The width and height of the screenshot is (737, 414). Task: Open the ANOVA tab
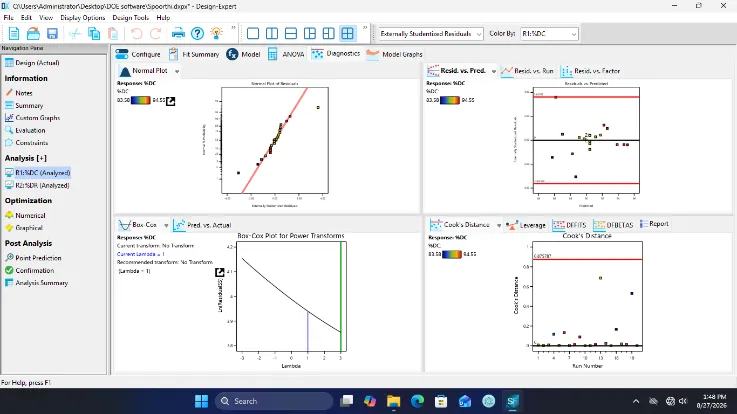[286, 54]
